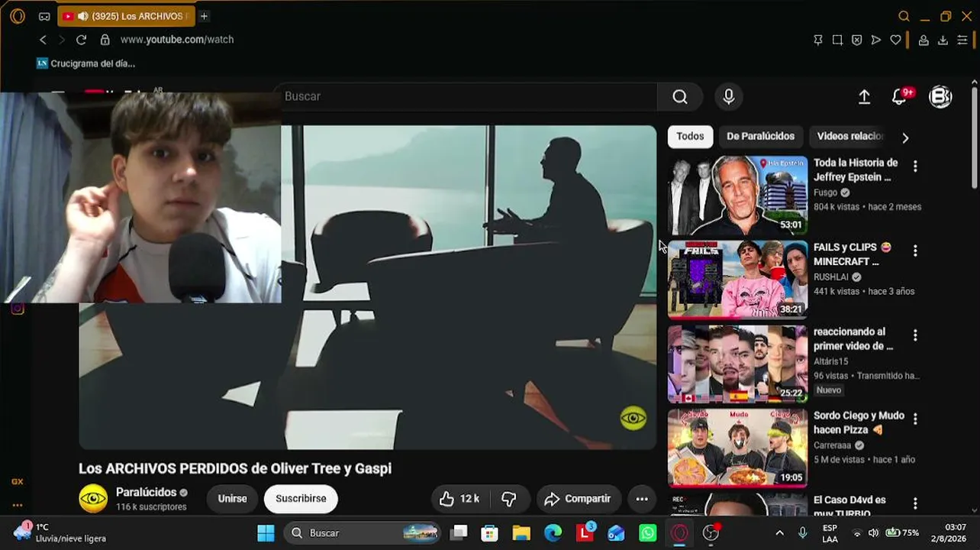The height and width of the screenshot is (550, 980).
Task: Add page to bookmarks heart icon
Action: click(895, 40)
